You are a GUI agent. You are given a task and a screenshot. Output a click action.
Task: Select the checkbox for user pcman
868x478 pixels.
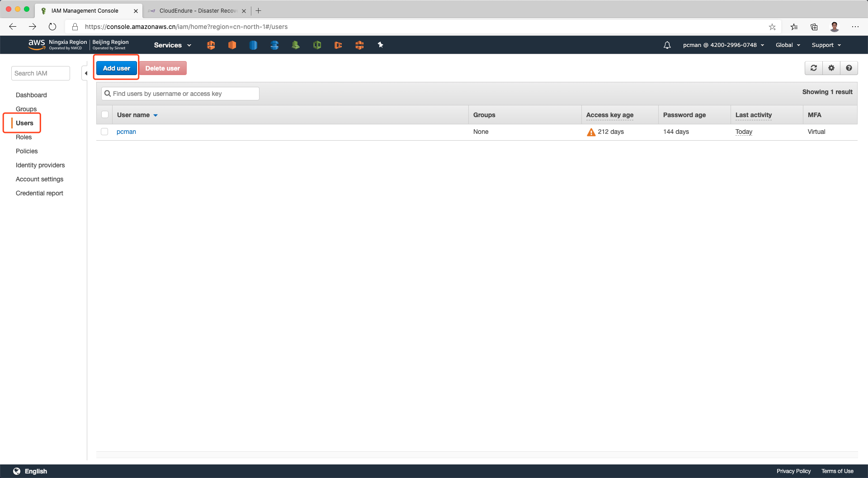pos(104,132)
